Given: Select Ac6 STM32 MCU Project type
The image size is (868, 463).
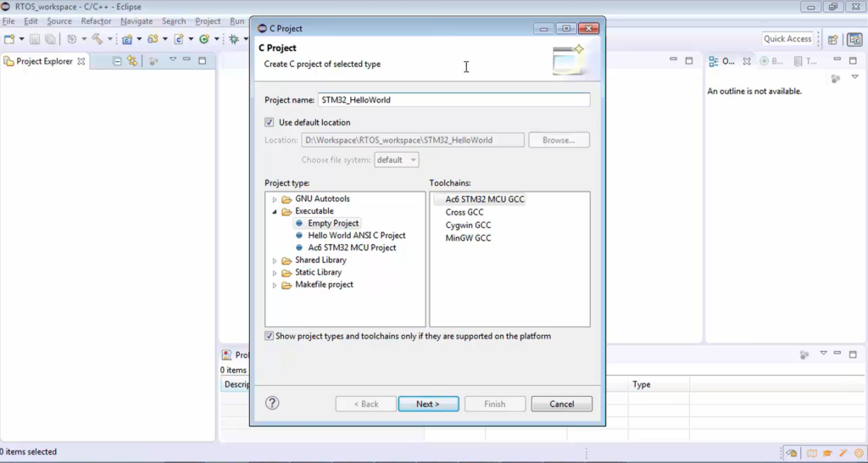Looking at the screenshot, I should pos(352,248).
